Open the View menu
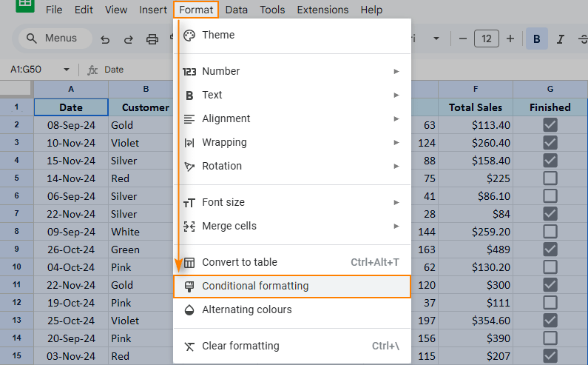The width and height of the screenshot is (588, 365). (x=116, y=10)
